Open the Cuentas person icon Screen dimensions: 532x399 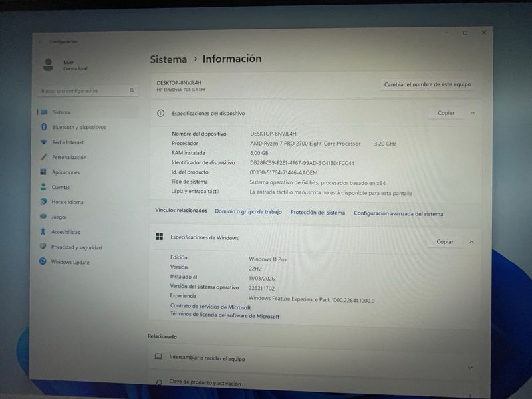pyautogui.click(x=43, y=187)
